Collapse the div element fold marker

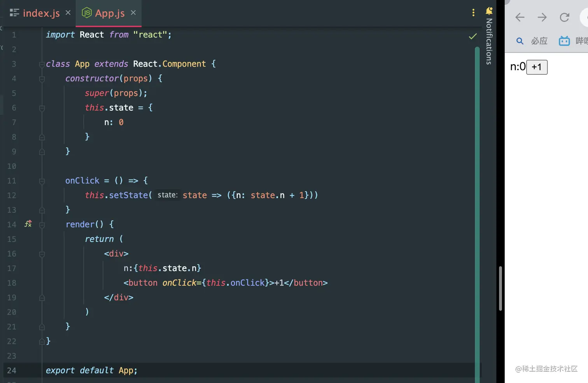[42, 254]
